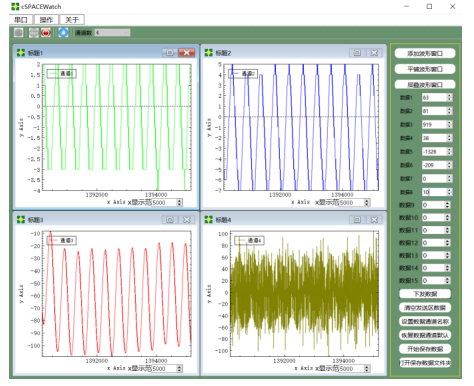
Task: Click 恢复数据通道默认 restore defaults button
Action: (425, 335)
